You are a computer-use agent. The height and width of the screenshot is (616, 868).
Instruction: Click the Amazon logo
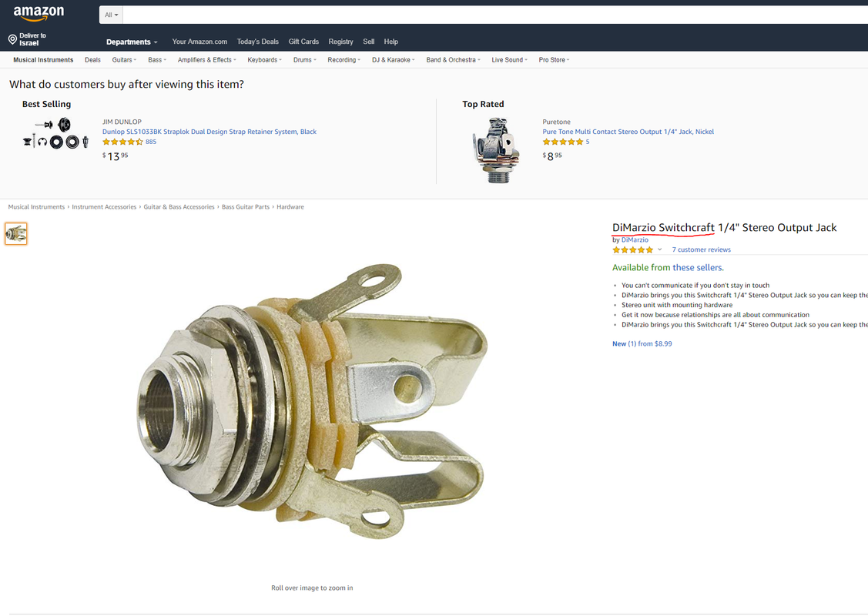click(x=39, y=13)
